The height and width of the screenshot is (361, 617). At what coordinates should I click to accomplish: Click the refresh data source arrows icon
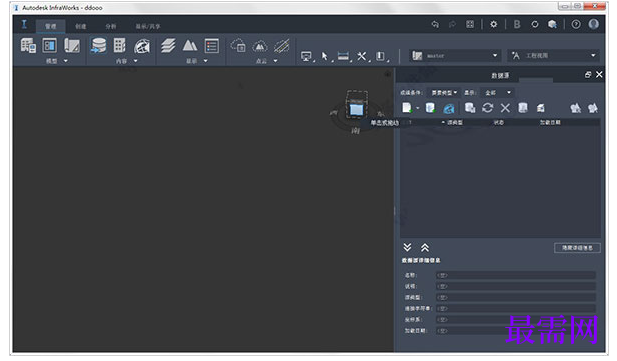coord(488,108)
